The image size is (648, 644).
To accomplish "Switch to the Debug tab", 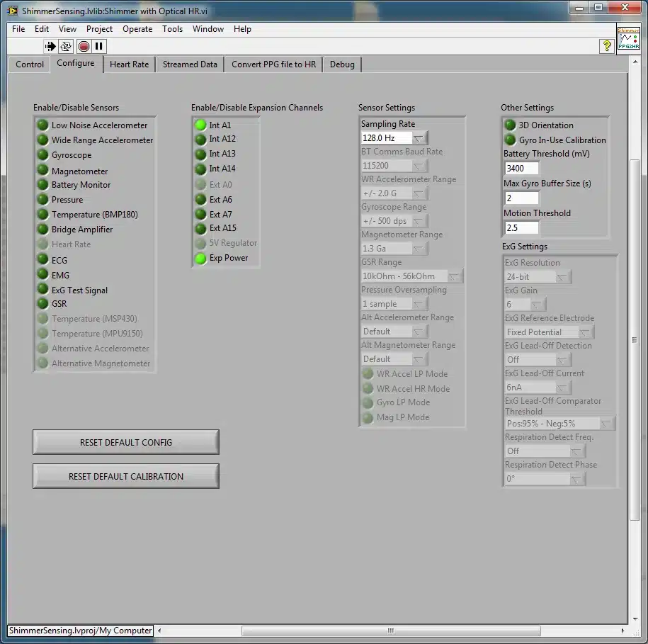I will (x=342, y=64).
